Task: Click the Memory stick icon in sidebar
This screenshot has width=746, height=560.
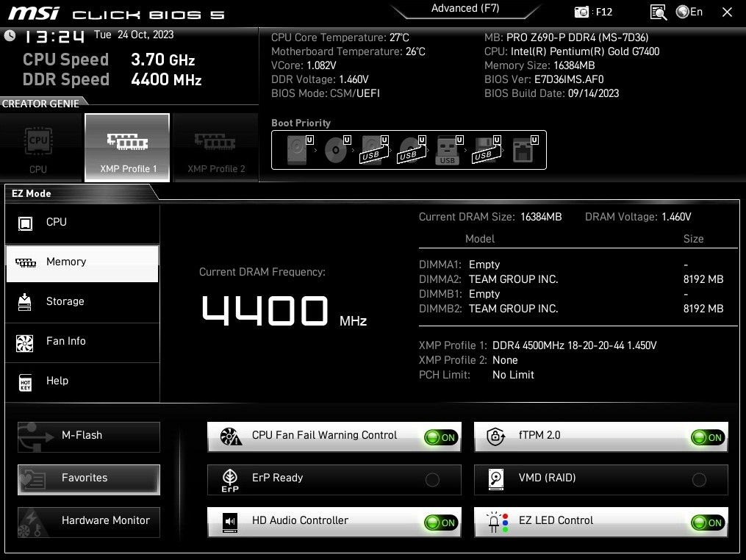Action: click(26, 262)
